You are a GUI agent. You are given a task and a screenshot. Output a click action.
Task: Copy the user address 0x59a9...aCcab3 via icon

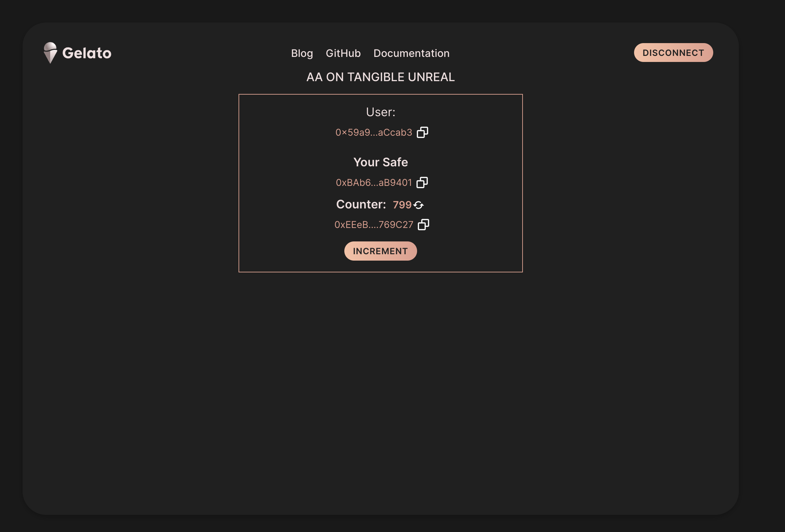[422, 132]
